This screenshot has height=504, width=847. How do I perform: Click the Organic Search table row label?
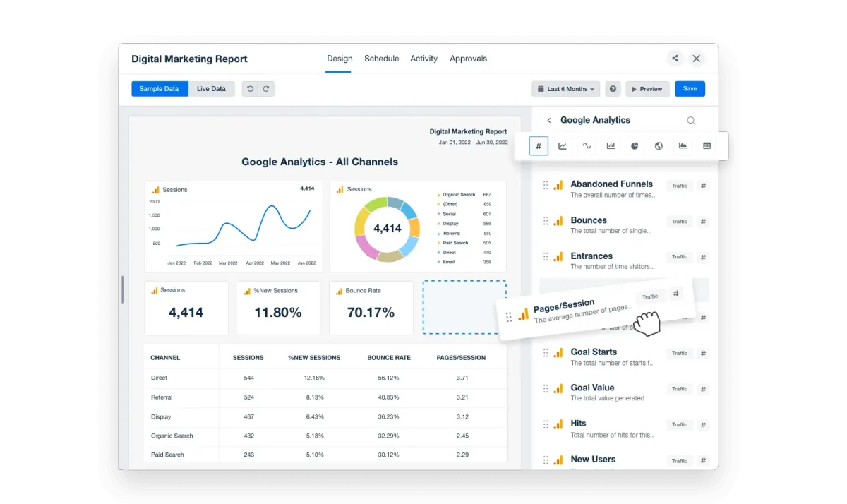(172, 436)
